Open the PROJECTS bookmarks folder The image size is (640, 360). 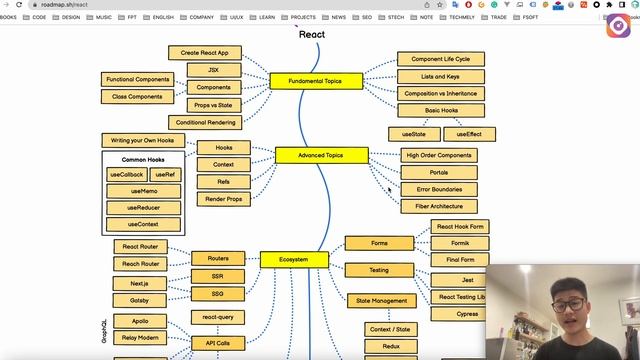pyautogui.click(x=298, y=18)
